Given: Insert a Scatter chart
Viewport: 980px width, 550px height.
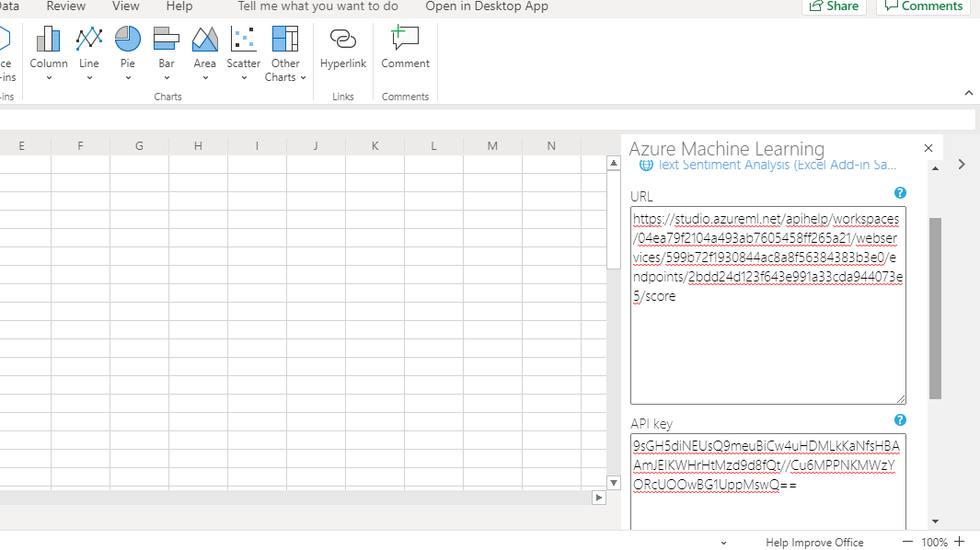Looking at the screenshot, I should [243, 53].
